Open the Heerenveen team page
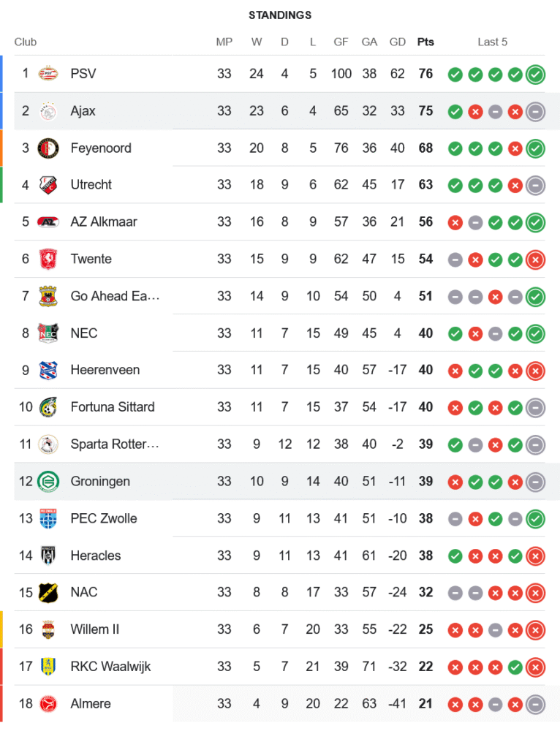 [105, 370]
